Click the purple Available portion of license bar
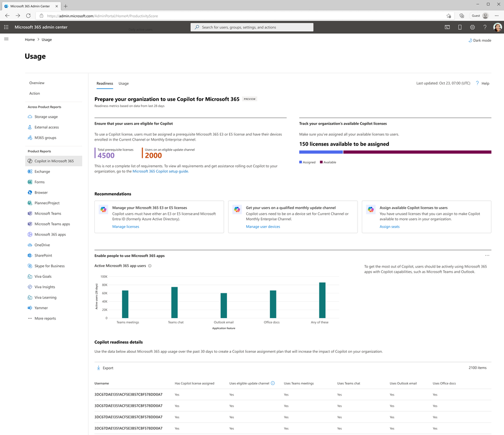Screen dimensions: 504x435 pyautogui.click(x=417, y=152)
